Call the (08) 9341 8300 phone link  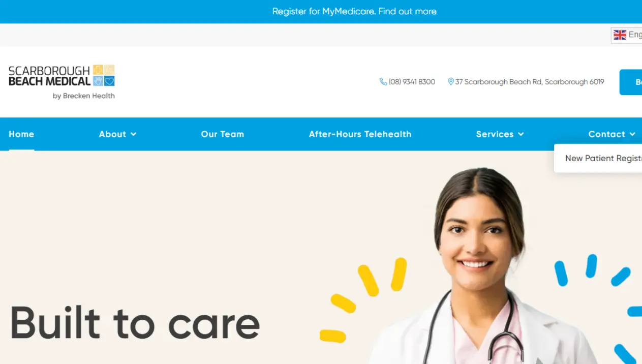(x=412, y=82)
